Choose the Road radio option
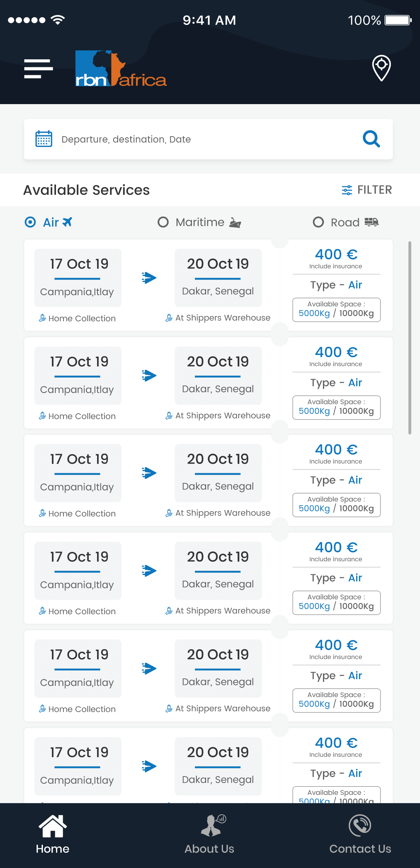 click(x=318, y=222)
